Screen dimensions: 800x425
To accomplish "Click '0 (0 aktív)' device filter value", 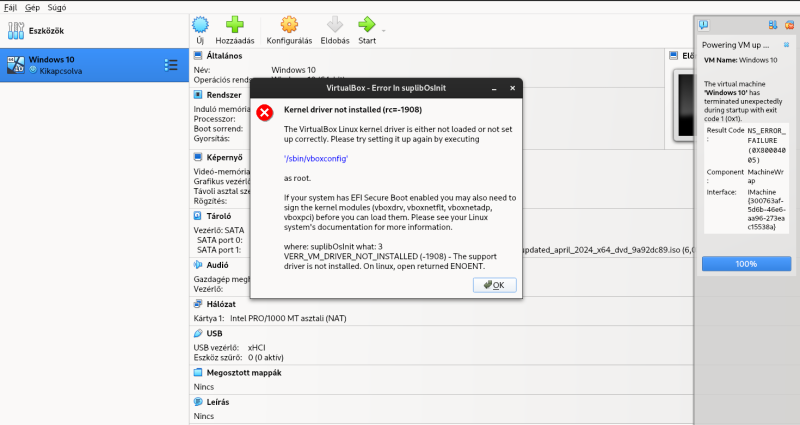I will 266,357.
